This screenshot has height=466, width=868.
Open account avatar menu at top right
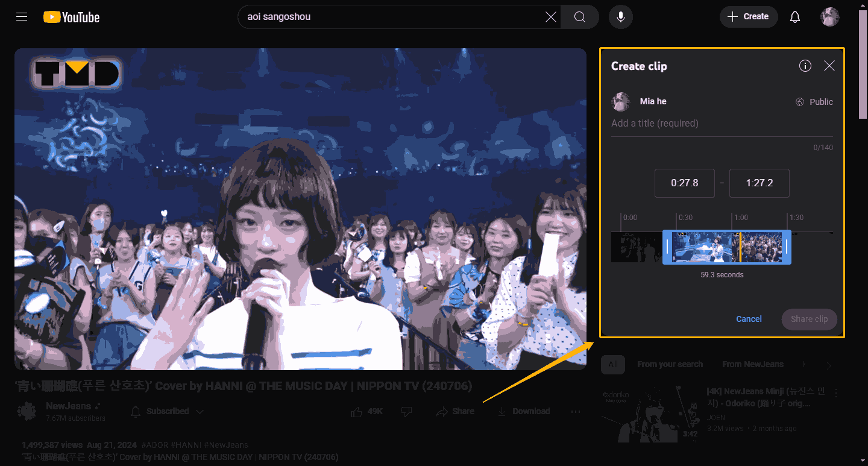[830, 17]
